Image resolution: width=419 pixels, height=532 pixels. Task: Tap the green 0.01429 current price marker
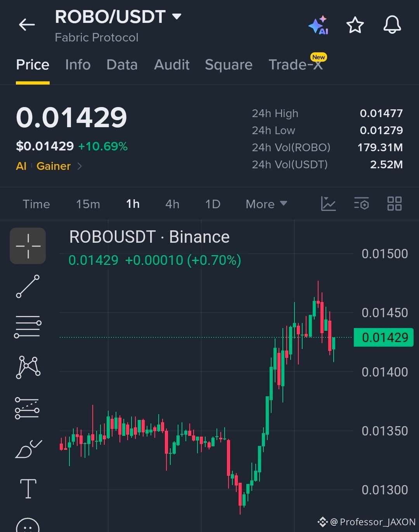pyautogui.click(x=384, y=337)
